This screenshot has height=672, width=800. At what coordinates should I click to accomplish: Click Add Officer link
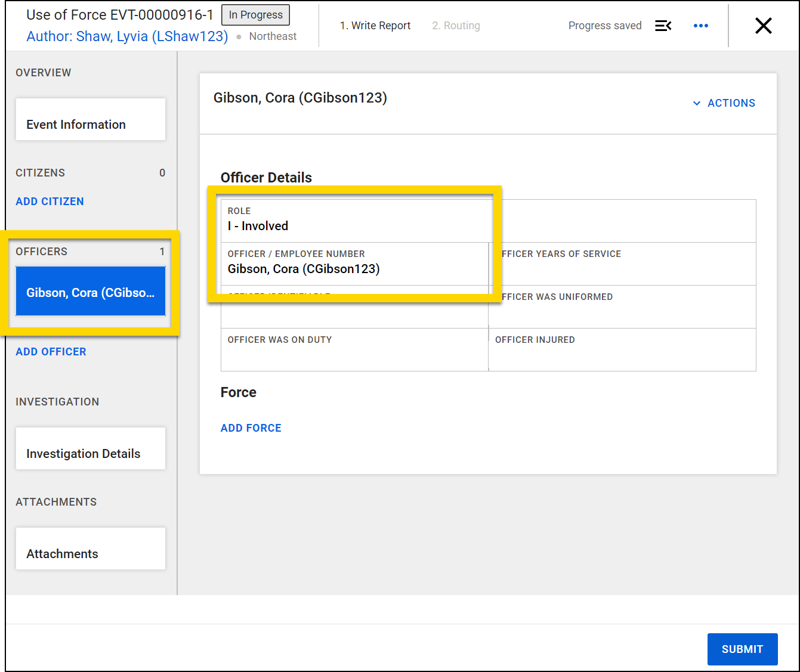pos(51,352)
